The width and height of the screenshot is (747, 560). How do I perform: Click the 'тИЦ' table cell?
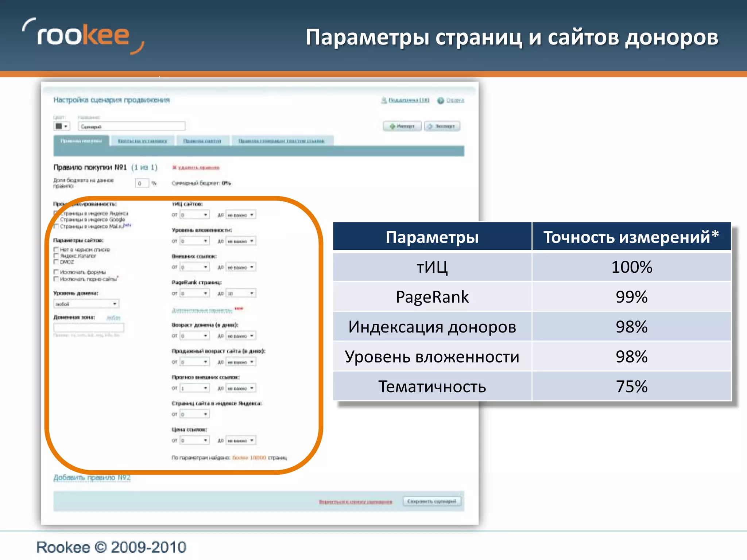[432, 267]
